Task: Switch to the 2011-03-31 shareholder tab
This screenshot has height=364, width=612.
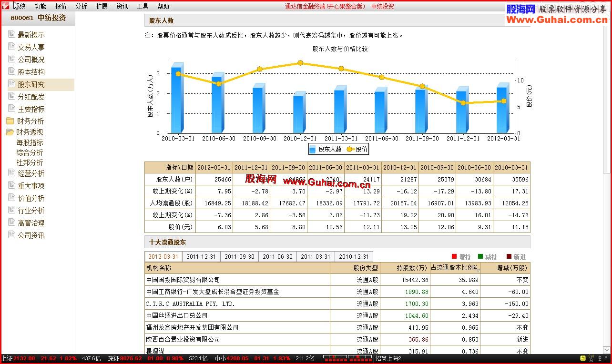Action: click(x=316, y=256)
